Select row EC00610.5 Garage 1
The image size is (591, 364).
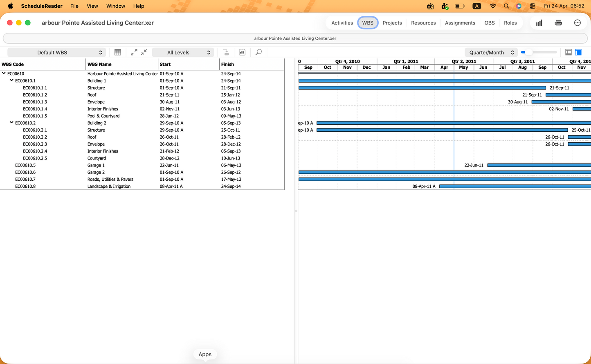[142, 165]
